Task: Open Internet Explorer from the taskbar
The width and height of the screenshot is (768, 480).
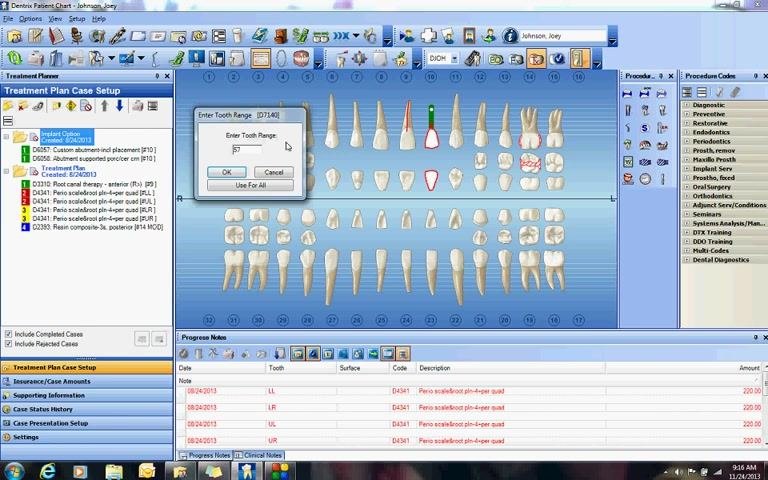Action: [x=47, y=471]
